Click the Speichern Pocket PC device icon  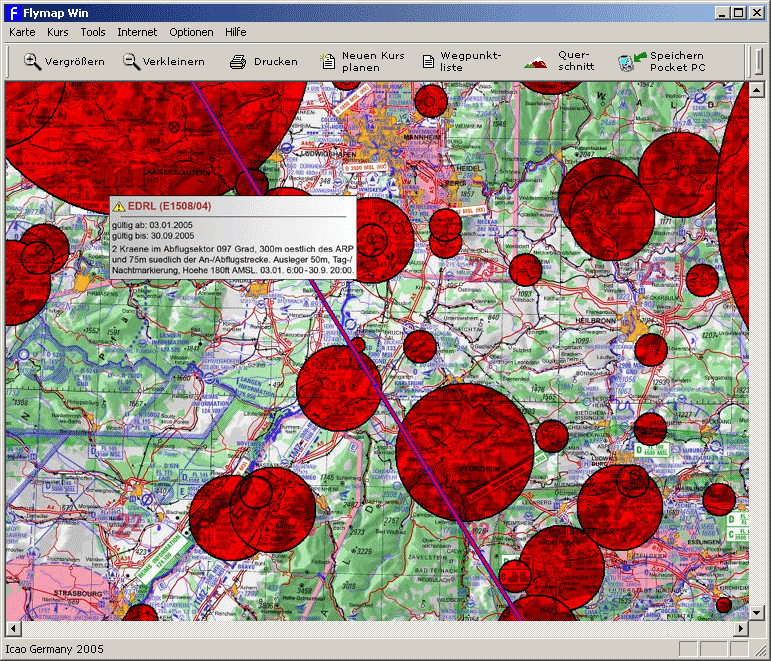632,61
